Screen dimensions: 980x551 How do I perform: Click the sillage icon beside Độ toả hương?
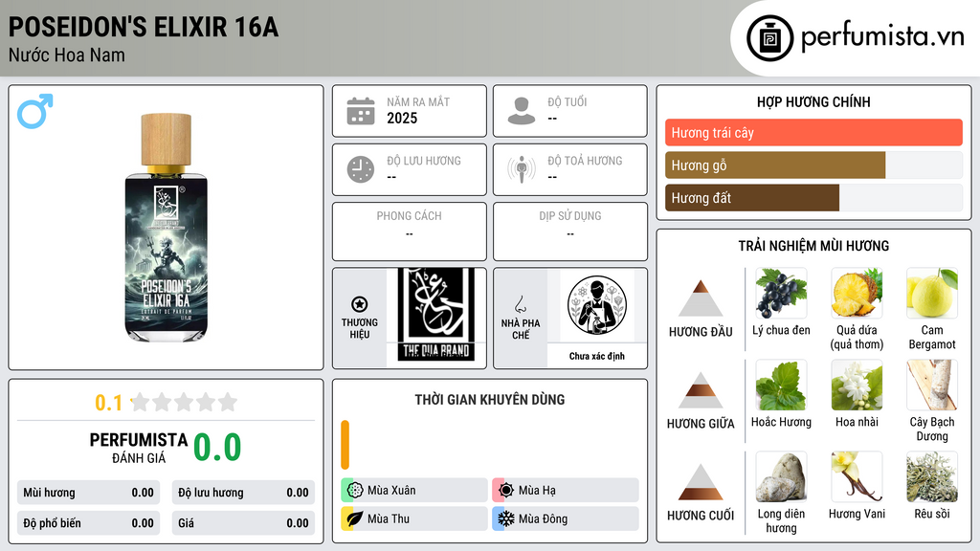522,169
